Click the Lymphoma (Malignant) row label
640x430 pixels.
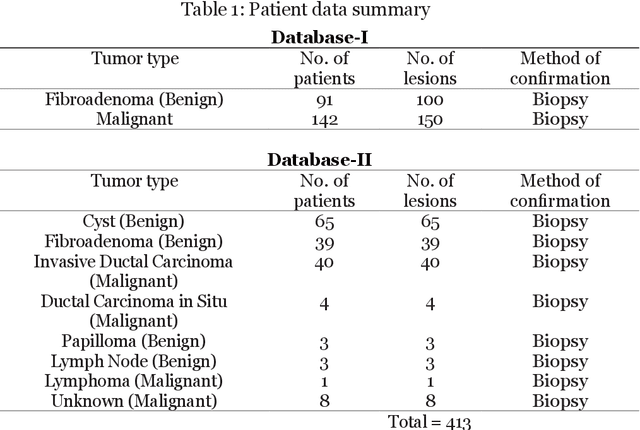tap(135, 380)
